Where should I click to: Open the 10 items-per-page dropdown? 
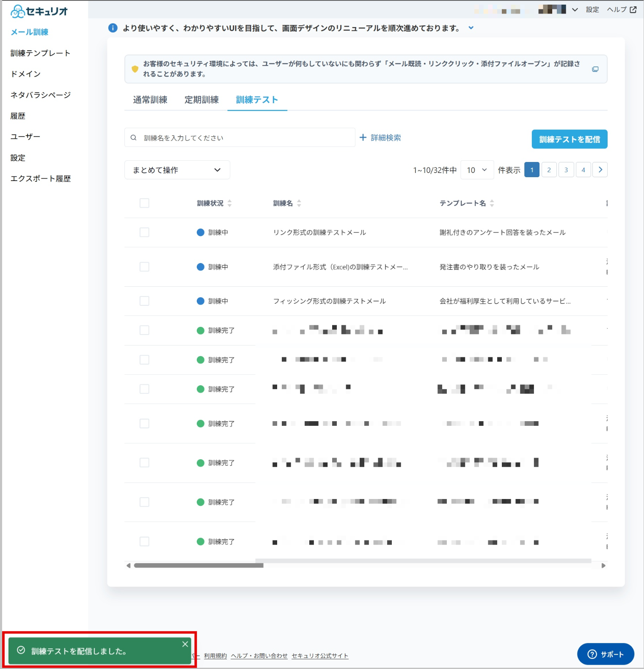pos(477,170)
